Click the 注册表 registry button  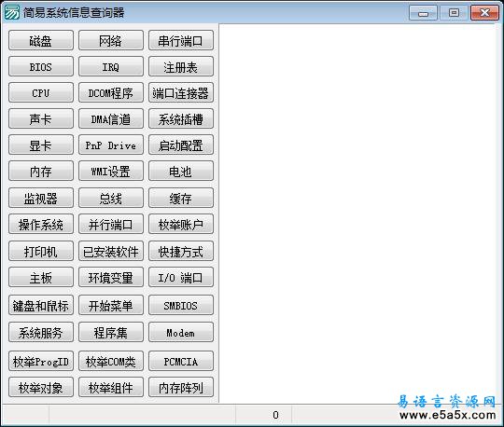coord(181,67)
